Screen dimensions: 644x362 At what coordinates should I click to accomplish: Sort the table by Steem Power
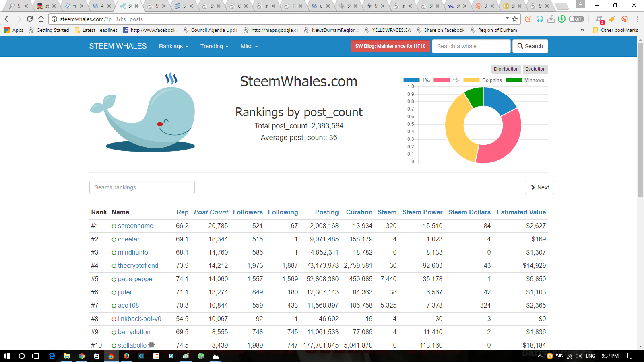(422, 212)
